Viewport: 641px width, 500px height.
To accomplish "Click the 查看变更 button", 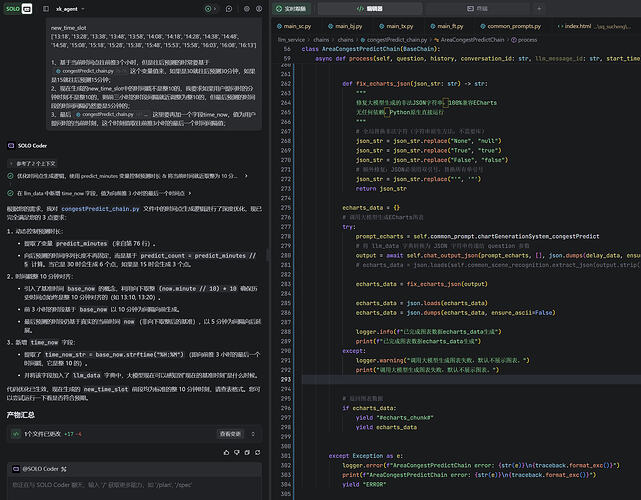I will click(x=231, y=434).
